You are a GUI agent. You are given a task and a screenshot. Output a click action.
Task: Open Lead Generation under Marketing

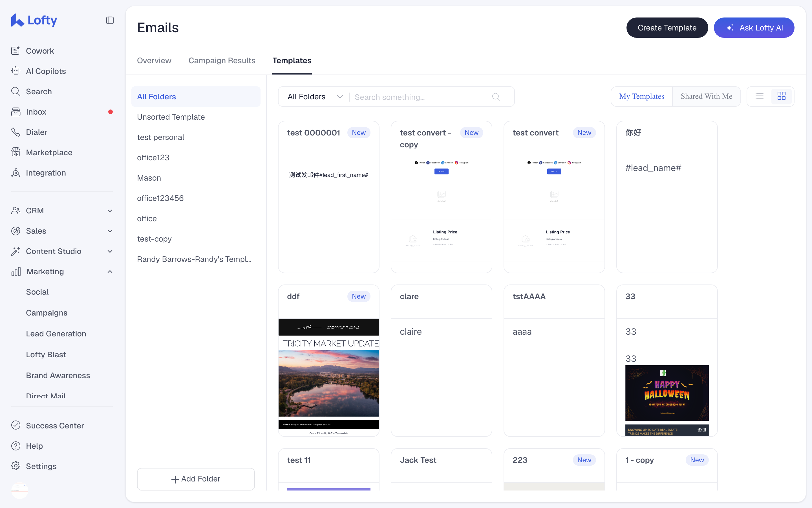pos(56,334)
